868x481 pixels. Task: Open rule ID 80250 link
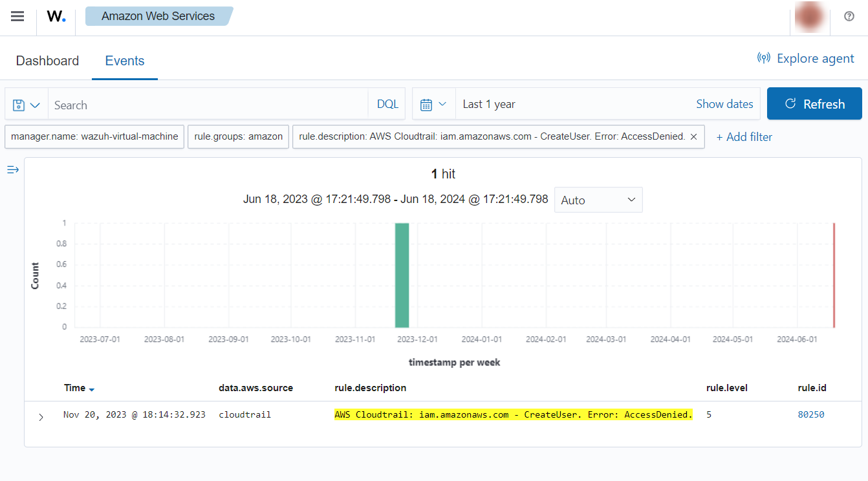point(810,415)
